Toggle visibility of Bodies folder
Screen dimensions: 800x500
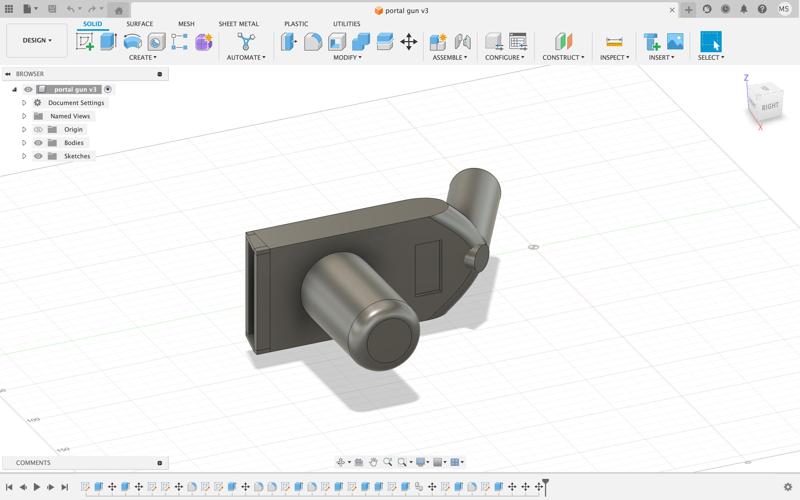point(38,143)
